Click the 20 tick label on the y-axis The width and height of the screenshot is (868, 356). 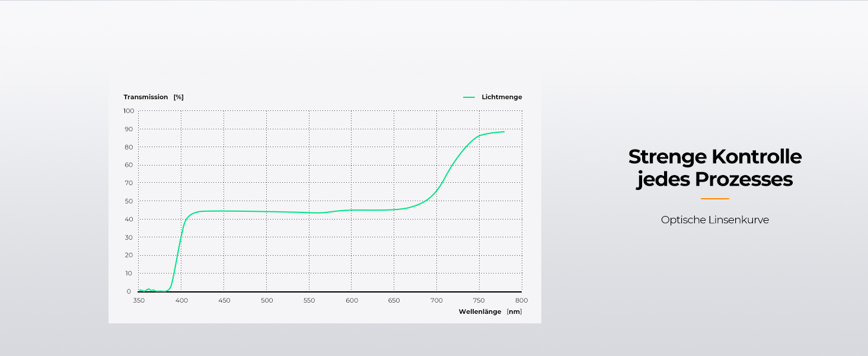128,255
